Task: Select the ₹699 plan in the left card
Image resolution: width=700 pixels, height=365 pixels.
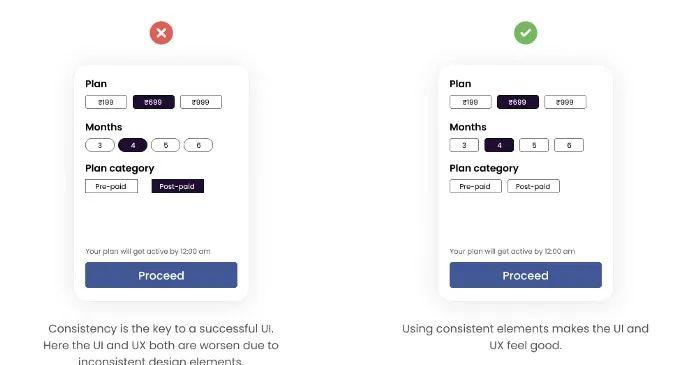Action: tap(154, 102)
